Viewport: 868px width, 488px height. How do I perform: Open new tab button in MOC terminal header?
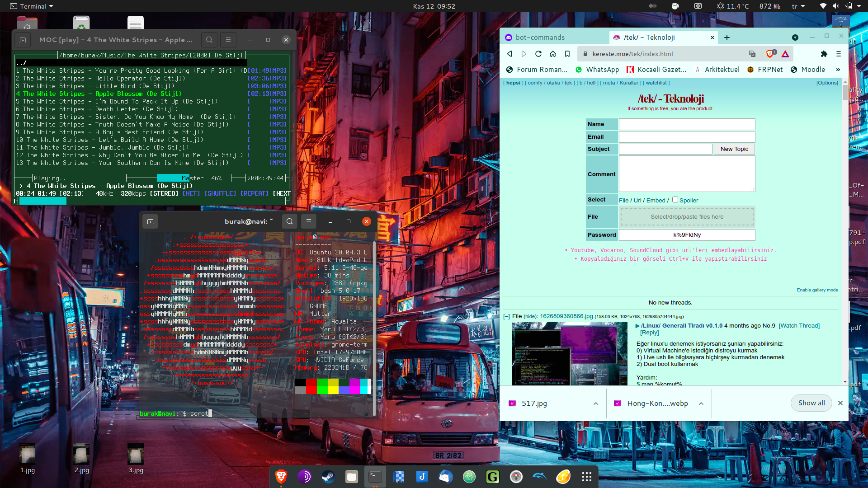(23, 40)
